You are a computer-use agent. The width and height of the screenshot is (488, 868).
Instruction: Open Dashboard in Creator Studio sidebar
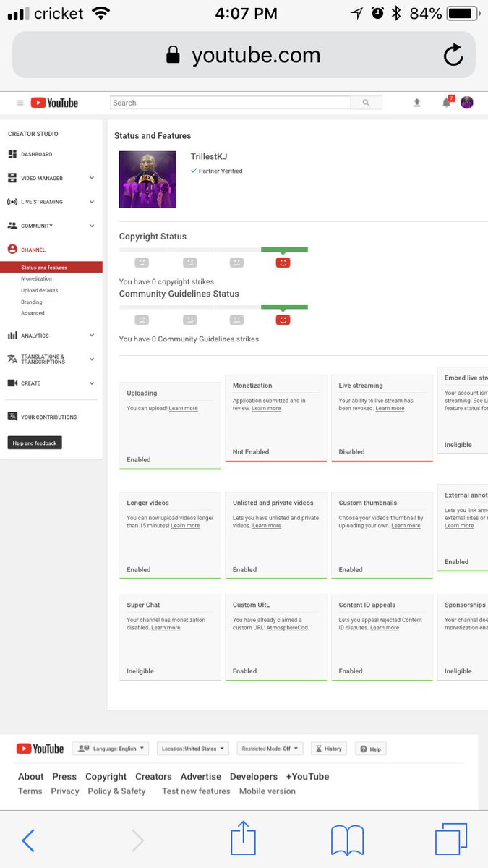coord(36,154)
